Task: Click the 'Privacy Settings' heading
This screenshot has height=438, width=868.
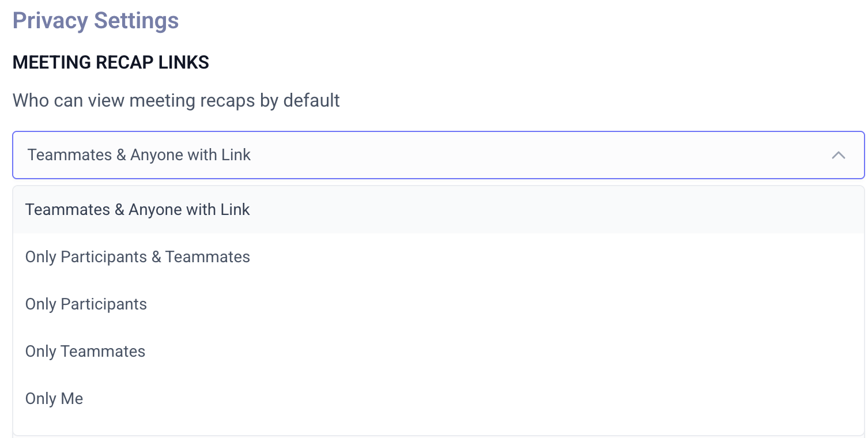Action: pyautogui.click(x=96, y=21)
